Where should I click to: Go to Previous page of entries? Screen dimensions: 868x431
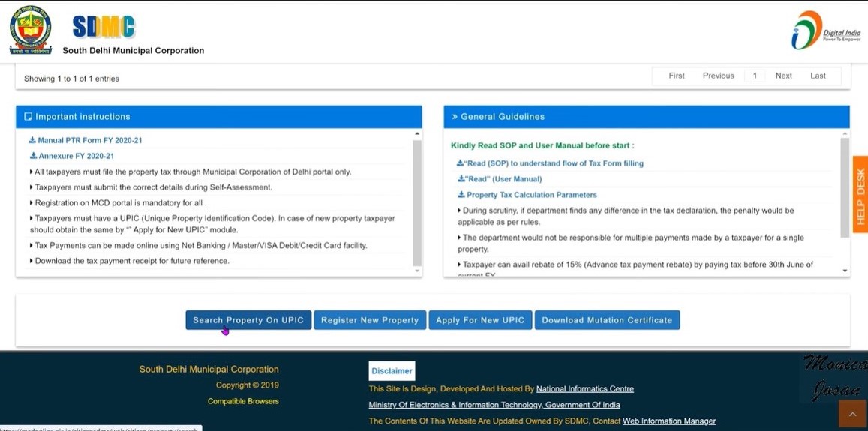point(718,76)
